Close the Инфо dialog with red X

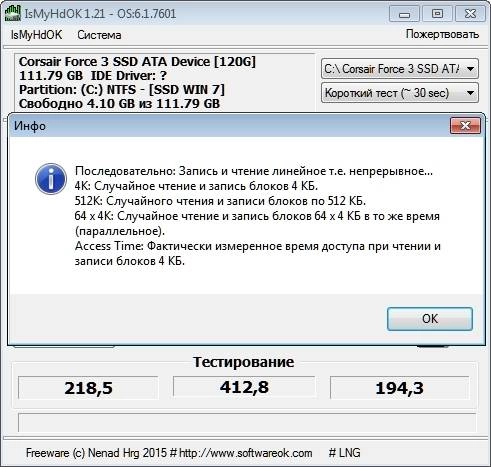pyautogui.click(x=465, y=126)
